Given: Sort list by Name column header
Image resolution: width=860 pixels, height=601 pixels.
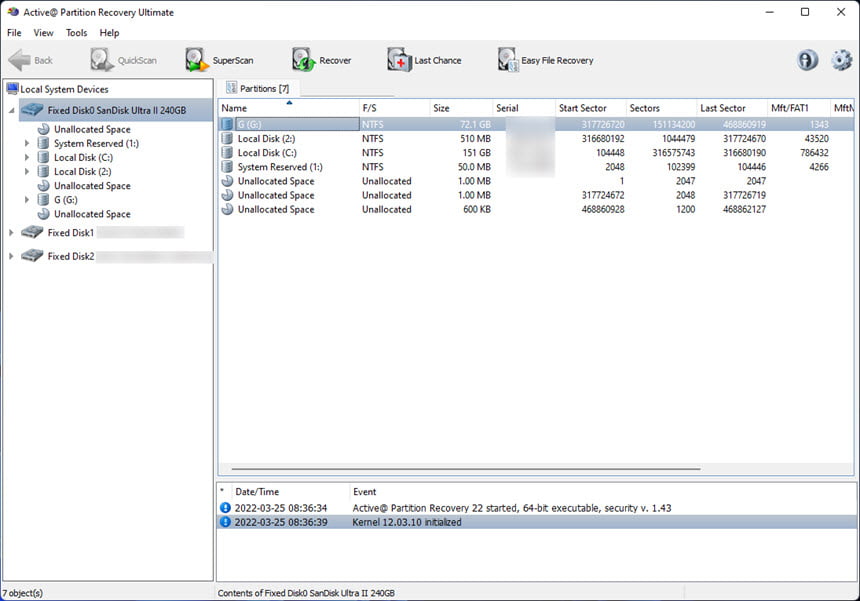Looking at the screenshot, I should pos(288,108).
